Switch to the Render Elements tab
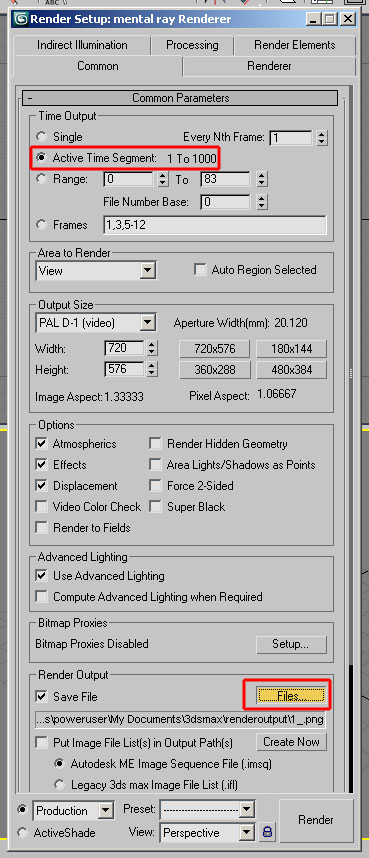The width and height of the screenshot is (369, 858). [x=295, y=45]
